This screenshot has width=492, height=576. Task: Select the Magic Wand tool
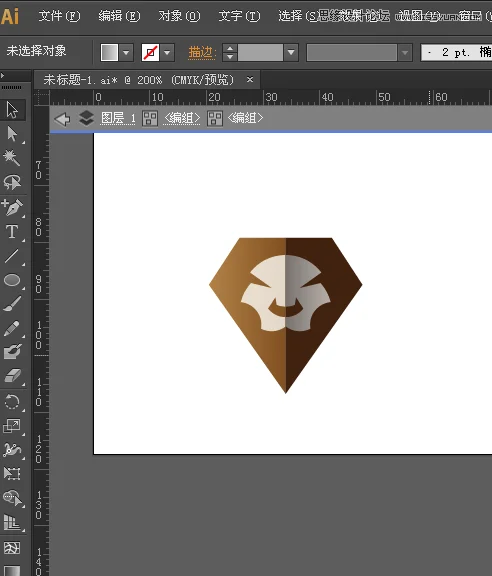click(x=12, y=158)
